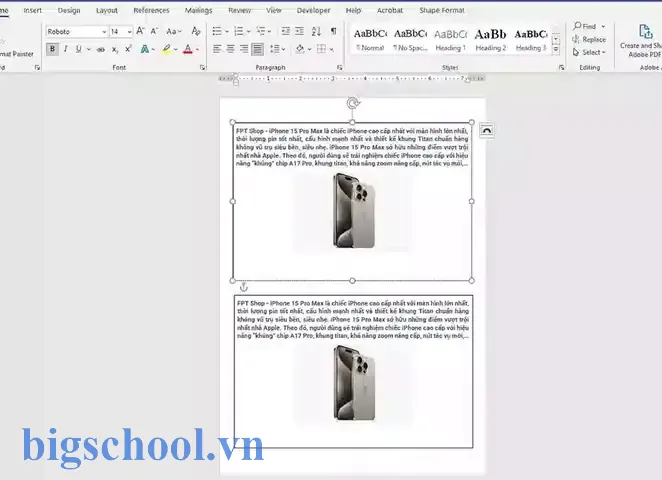Click the rotation handle above text box
The image size is (662, 480).
tap(353, 103)
